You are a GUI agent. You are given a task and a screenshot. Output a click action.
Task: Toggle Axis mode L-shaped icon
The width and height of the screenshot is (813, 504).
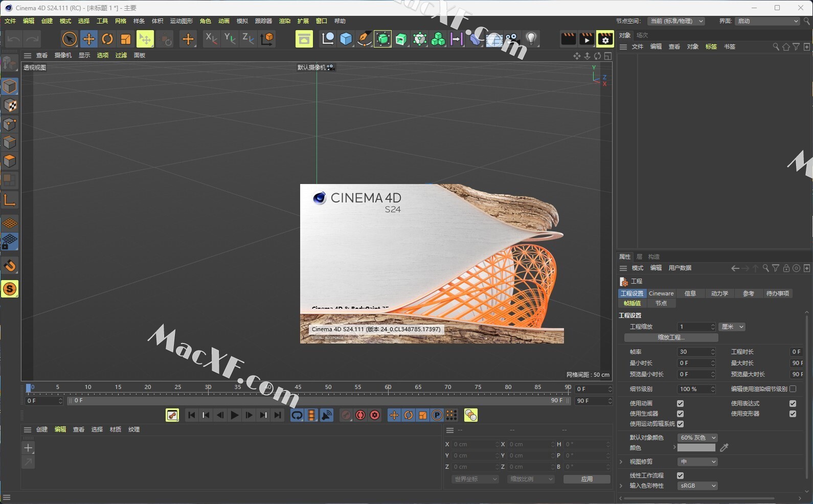pyautogui.click(x=10, y=200)
